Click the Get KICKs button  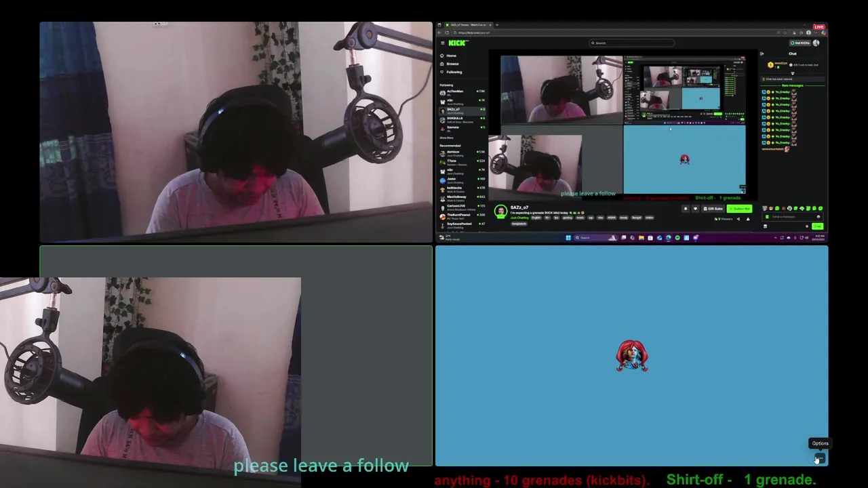[x=800, y=43]
